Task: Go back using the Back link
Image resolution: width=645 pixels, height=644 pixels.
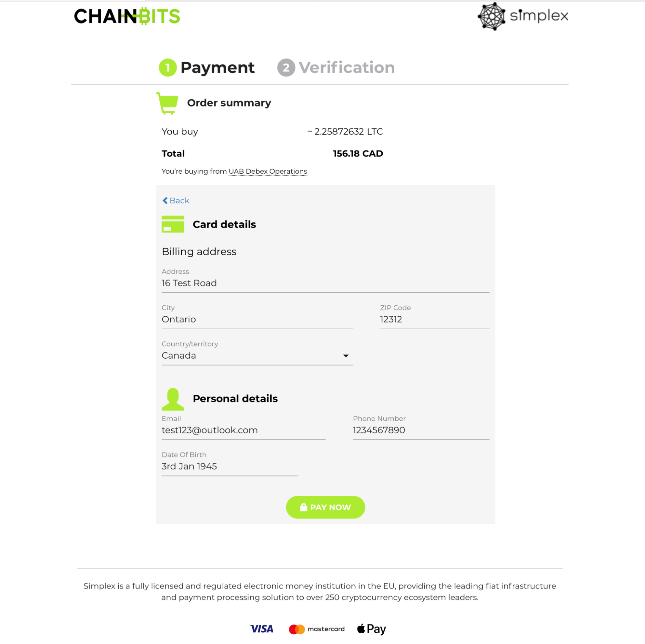Action: pyautogui.click(x=176, y=200)
